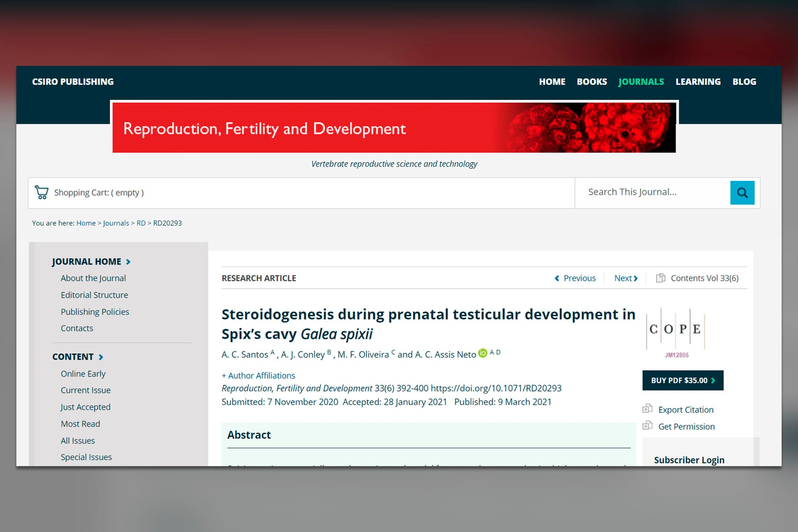The image size is (798, 532).
Task: Click the Next right chevron arrow
Action: pos(636,278)
